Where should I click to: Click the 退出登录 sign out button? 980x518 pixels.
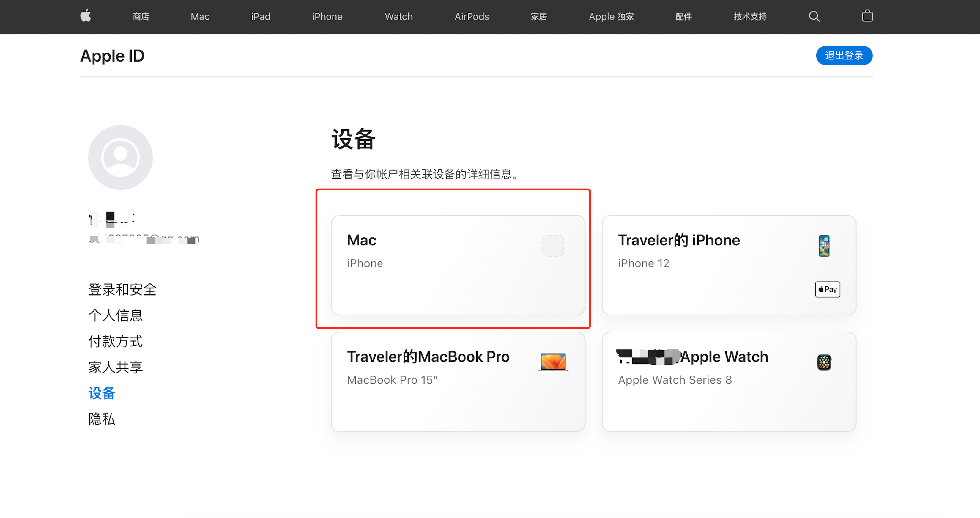click(x=843, y=56)
